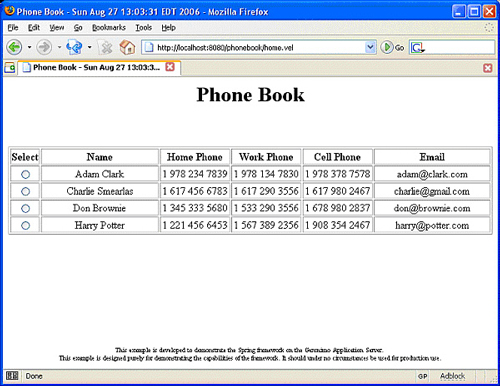Click the name Harry Potter
The width and height of the screenshot is (500, 386).
click(x=100, y=225)
